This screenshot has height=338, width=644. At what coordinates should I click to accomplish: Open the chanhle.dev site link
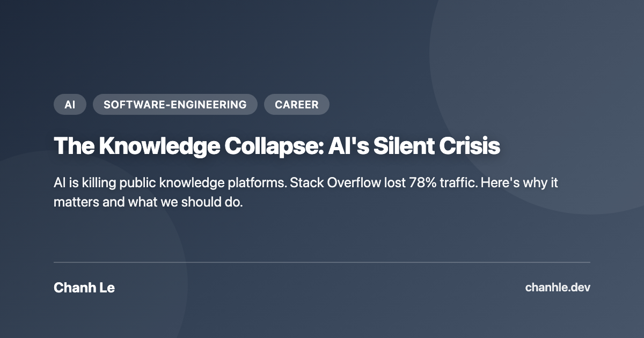[x=558, y=288]
